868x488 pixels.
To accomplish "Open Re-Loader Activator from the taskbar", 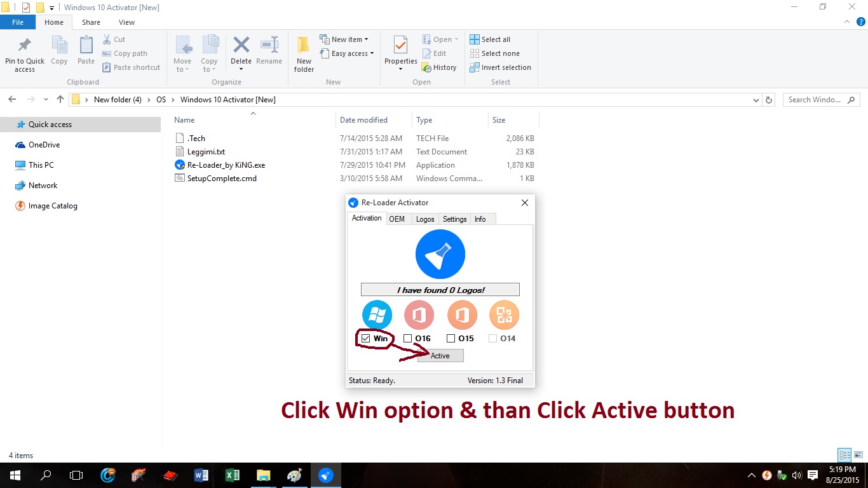I will coord(325,475).
